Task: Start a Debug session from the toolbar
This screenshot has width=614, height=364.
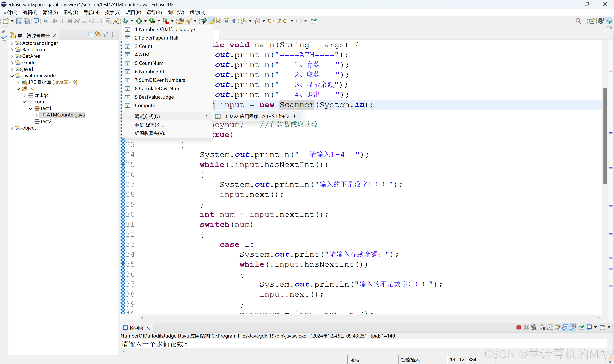Action: point(126,21)
